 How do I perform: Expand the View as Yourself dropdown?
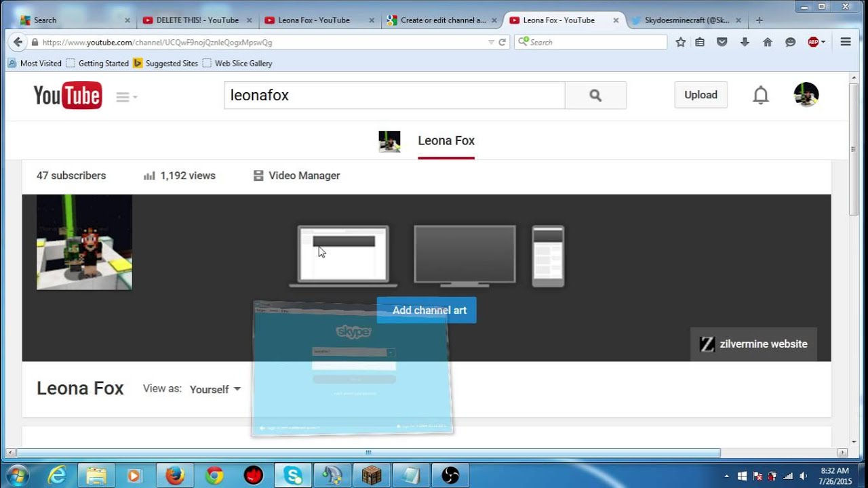[215, 389]
